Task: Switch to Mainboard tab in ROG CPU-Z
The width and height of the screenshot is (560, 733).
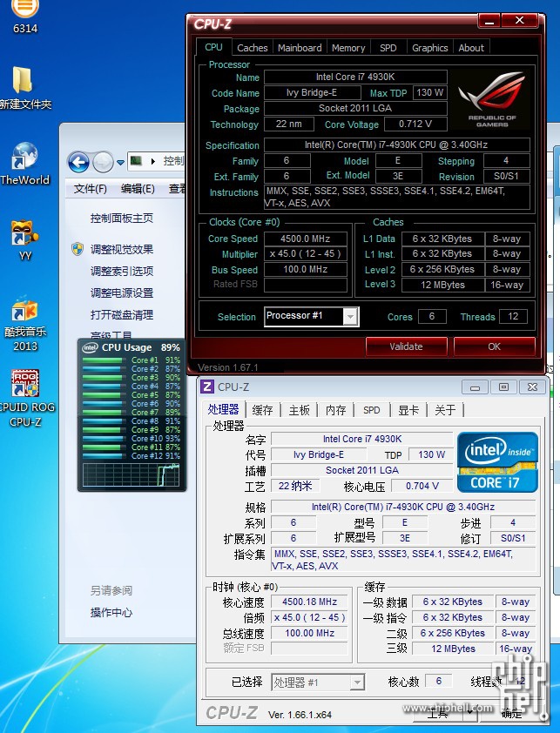Action: [300, 48]
